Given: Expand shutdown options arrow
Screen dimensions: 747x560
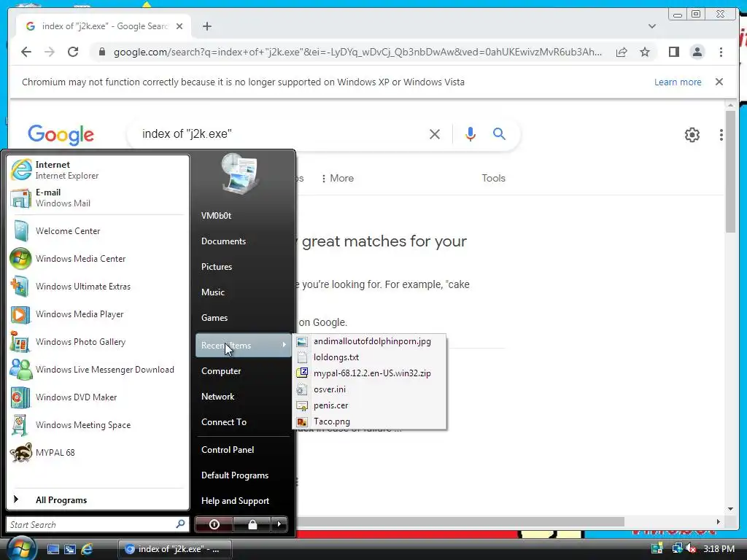Looking at the screenshot, I should [x=279, y=524].
